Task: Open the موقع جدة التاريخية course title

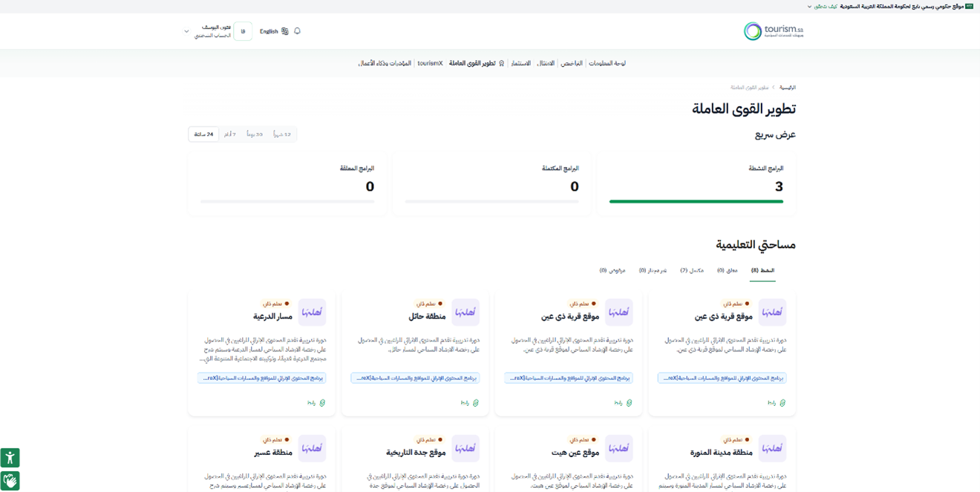Action: click(416, 452)
